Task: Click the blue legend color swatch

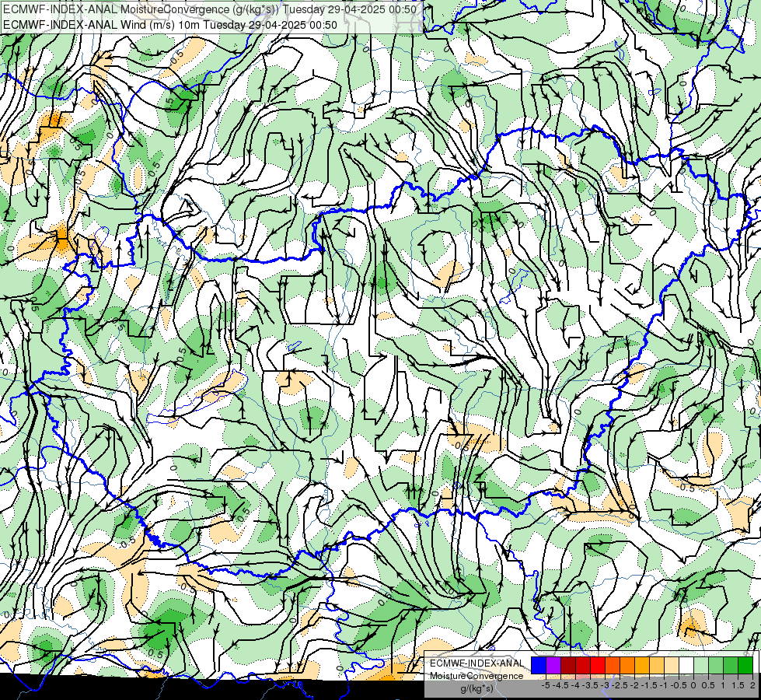Action: coord(539,665)
